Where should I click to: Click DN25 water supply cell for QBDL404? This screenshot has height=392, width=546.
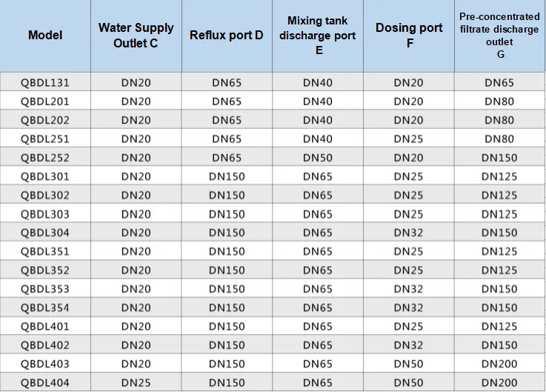(x=136, y=382)
